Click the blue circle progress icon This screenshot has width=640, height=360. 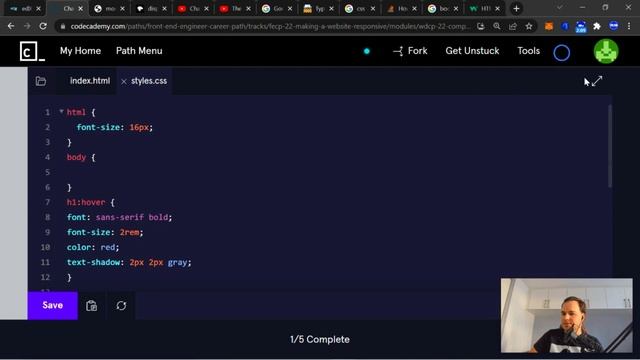(562, 53)
